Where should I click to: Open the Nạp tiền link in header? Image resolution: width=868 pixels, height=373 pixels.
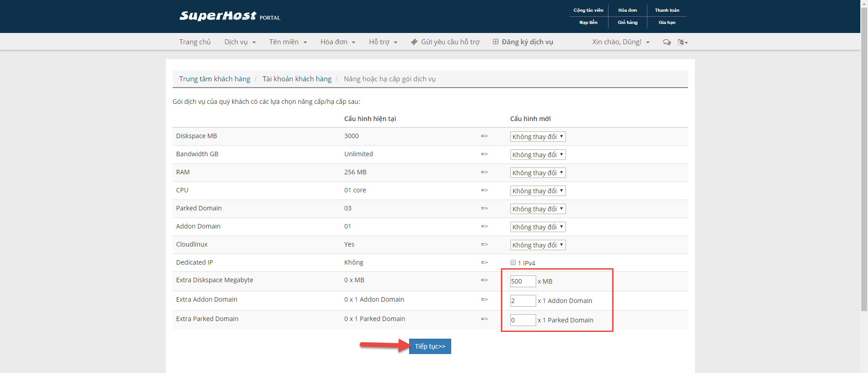coord(588,23)
